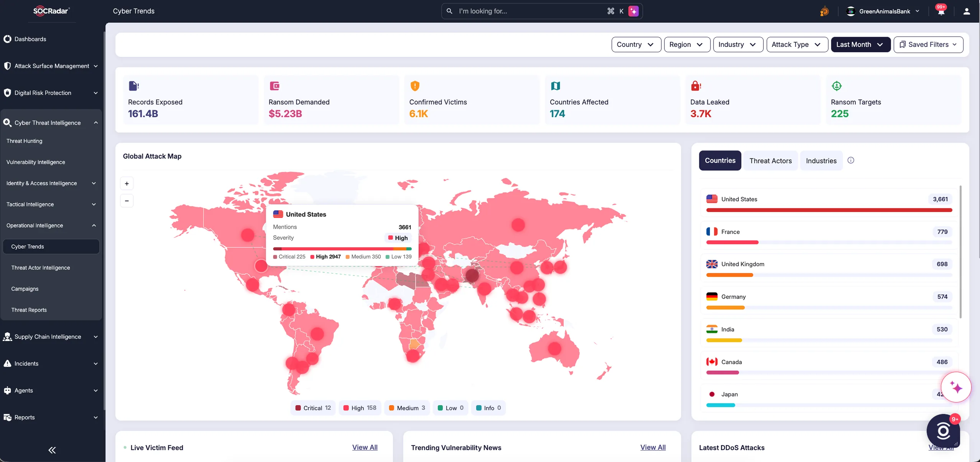This screenshot has width=980, height=462.
Task: Open the Country filter dropdown
Action: [x=636, y=45]
